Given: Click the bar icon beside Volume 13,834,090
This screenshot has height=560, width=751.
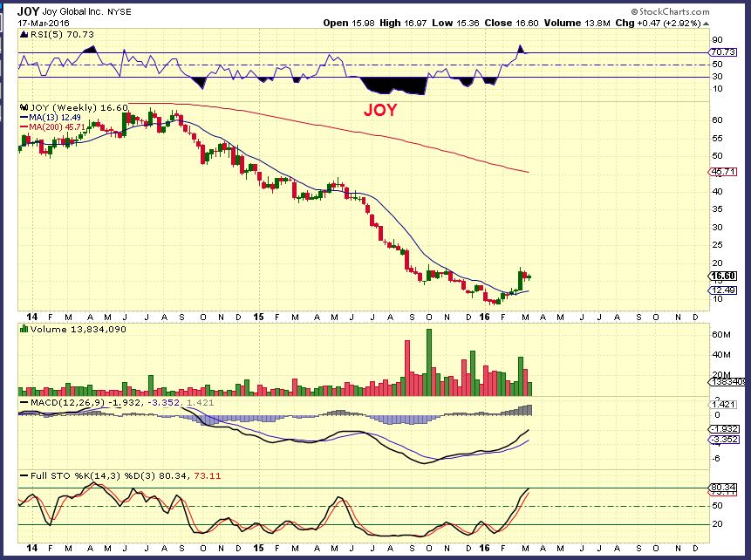Looking at the screenshot, I should pyautogui.click(x=24, y=329).
